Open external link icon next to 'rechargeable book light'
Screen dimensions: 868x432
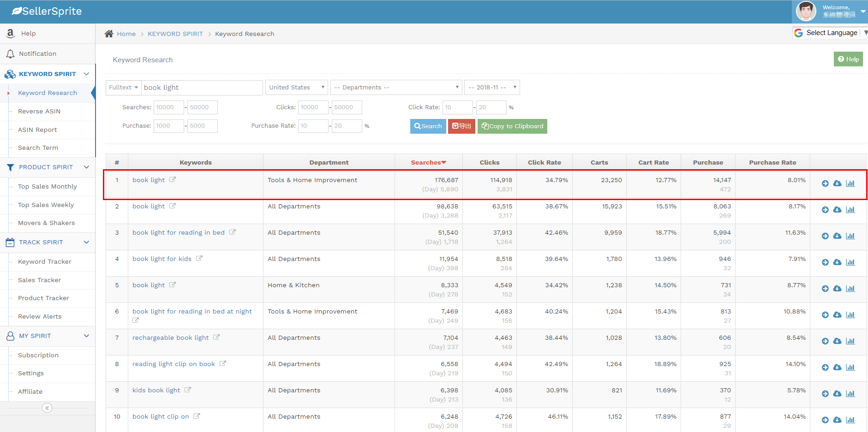pyautogui.click(x=216, y=337)
